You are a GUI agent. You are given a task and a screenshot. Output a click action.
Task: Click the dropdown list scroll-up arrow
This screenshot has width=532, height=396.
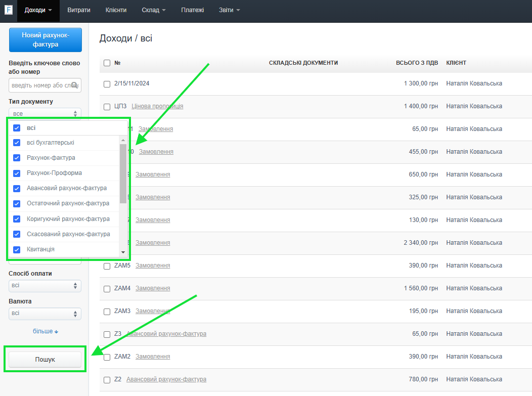(x=123, y=140)
